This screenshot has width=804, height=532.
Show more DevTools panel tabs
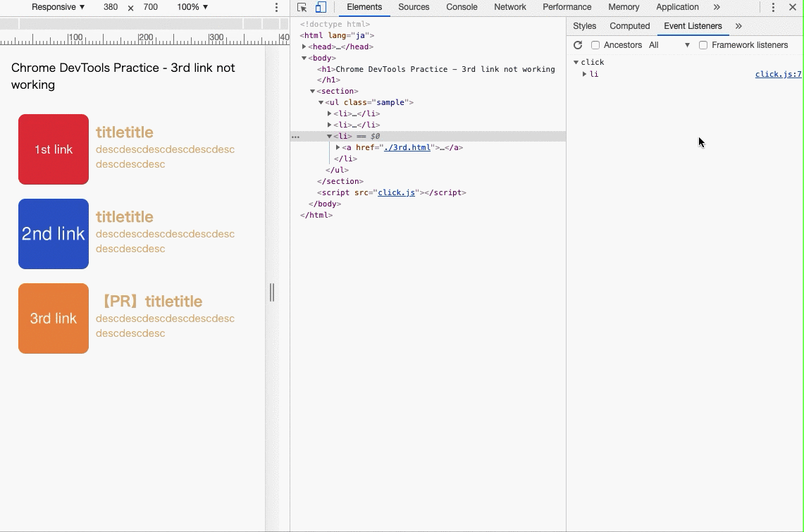coord(717,7)
